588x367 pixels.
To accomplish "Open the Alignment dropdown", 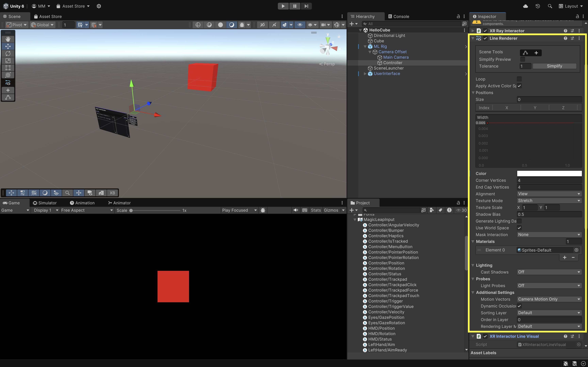I will (549, 194).
